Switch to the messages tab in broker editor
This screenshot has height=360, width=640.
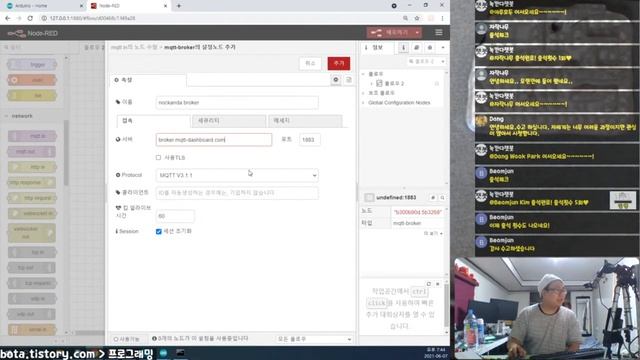point(305,121)
